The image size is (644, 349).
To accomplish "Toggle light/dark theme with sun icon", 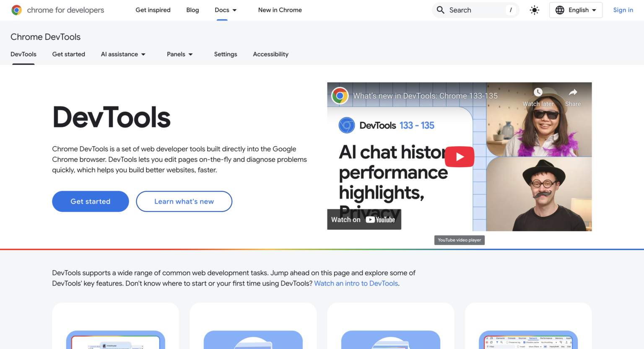I will pyautogui.click(x=534, y=10).
